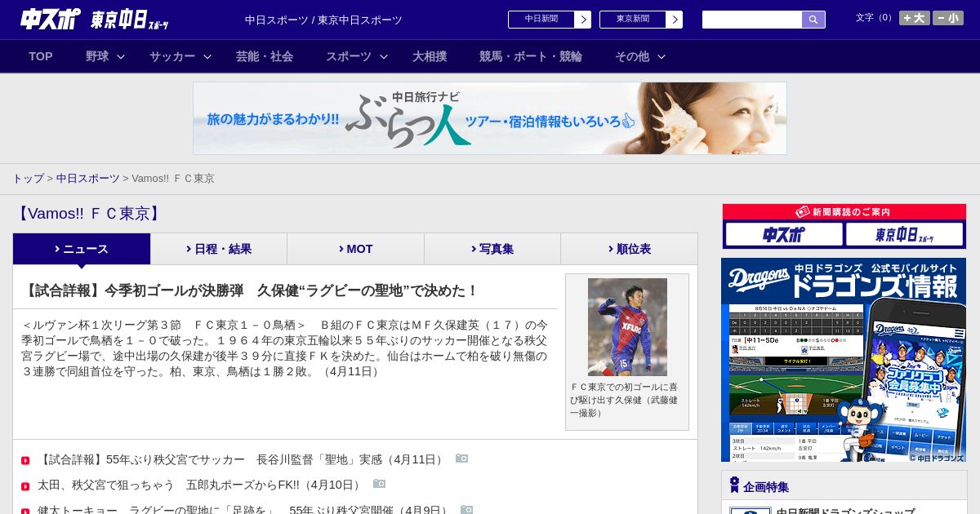The width and height of the screenshot is (980, 514).
Task: Switch to the 写真集 tab
Action: click(492, 249)
